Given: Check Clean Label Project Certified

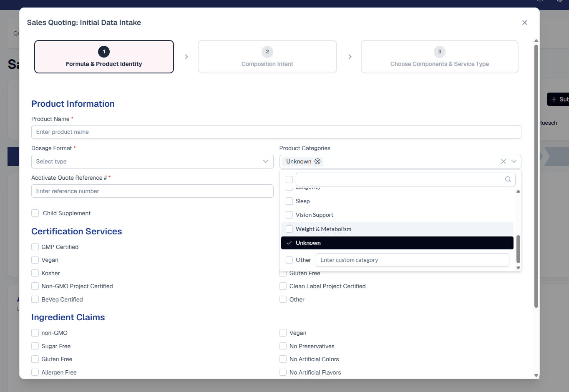Looking at the screenshot, I should click(x=283, y=286).
